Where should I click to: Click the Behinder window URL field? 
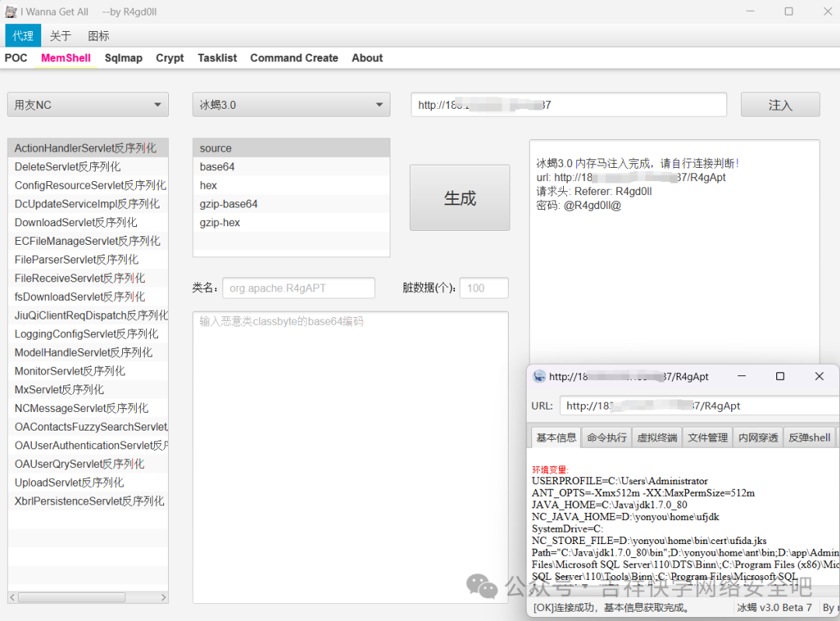[699, 406]
